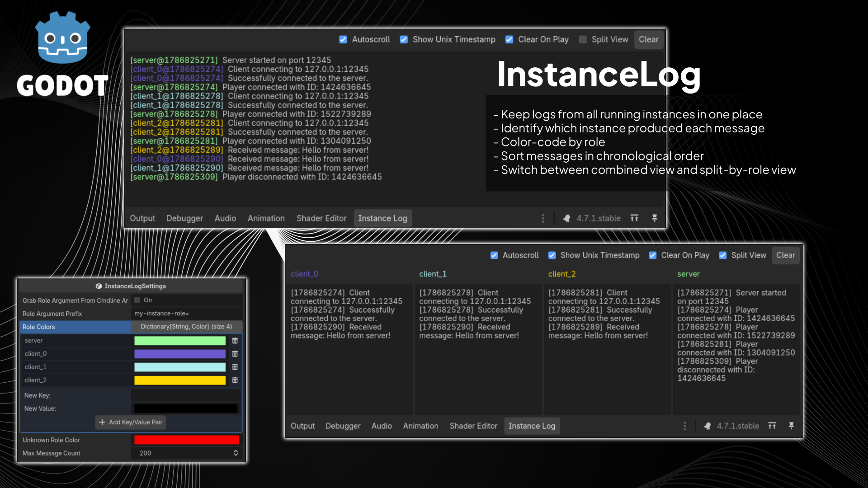Click the client_0 column header in split view

click(304, 274)
